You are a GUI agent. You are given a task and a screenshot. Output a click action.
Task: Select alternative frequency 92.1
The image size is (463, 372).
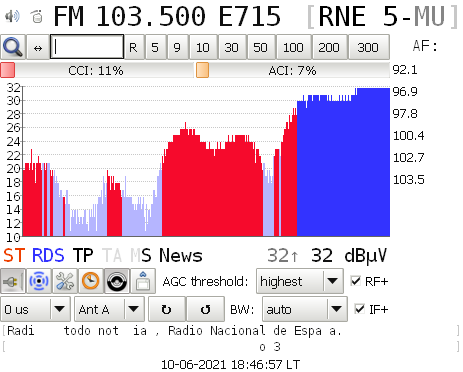[405, 70]
